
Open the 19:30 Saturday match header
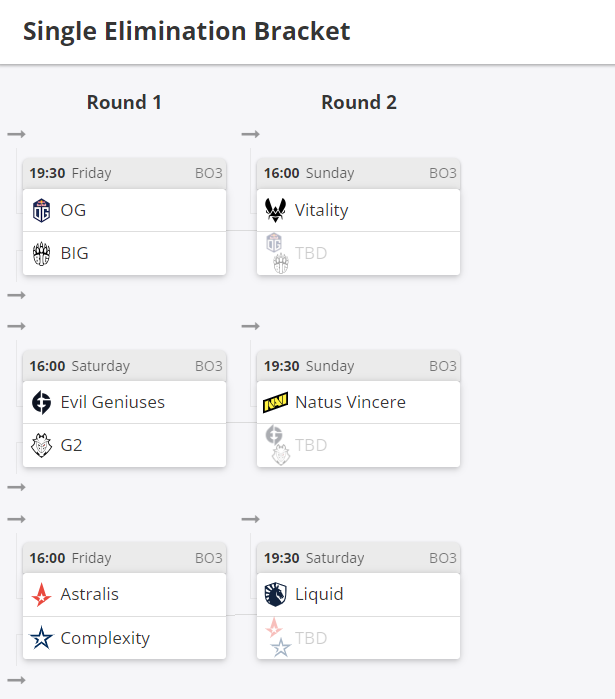click(x=358, y=558)
